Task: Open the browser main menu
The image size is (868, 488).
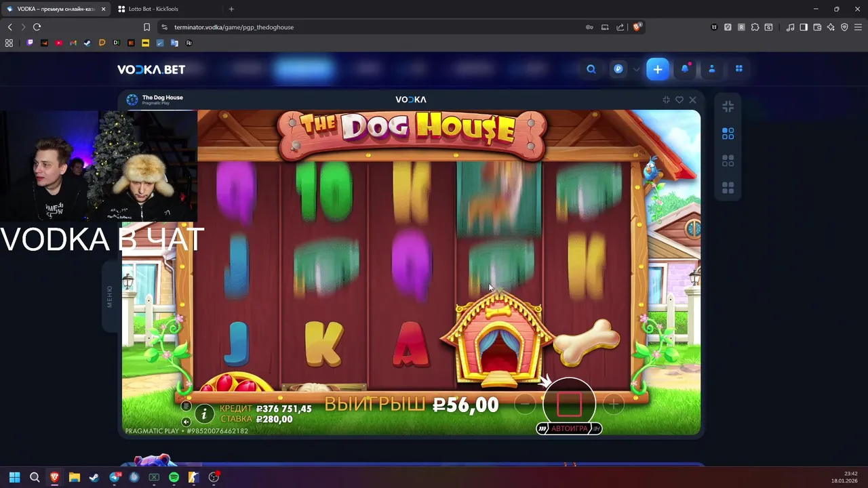Action: point(858,27)
